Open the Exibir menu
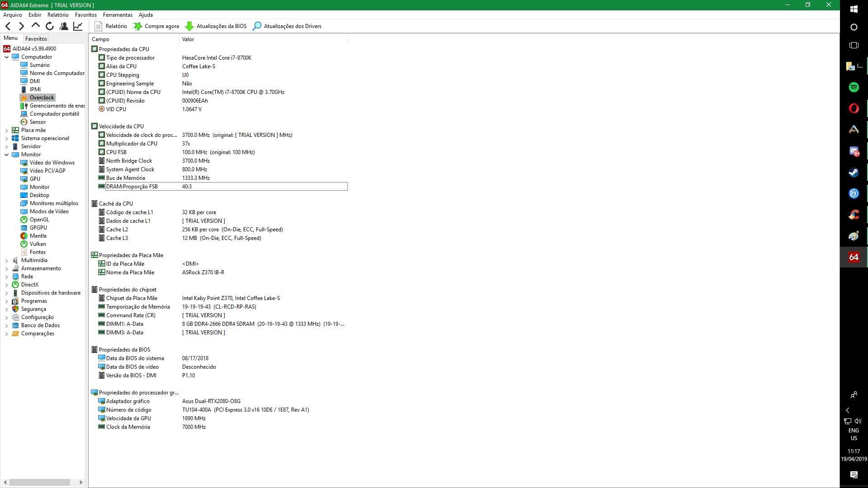 click(x=35, y=15)
